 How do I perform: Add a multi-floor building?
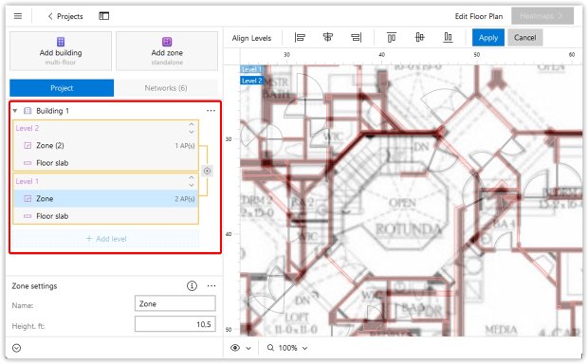[x=61, y=51]
